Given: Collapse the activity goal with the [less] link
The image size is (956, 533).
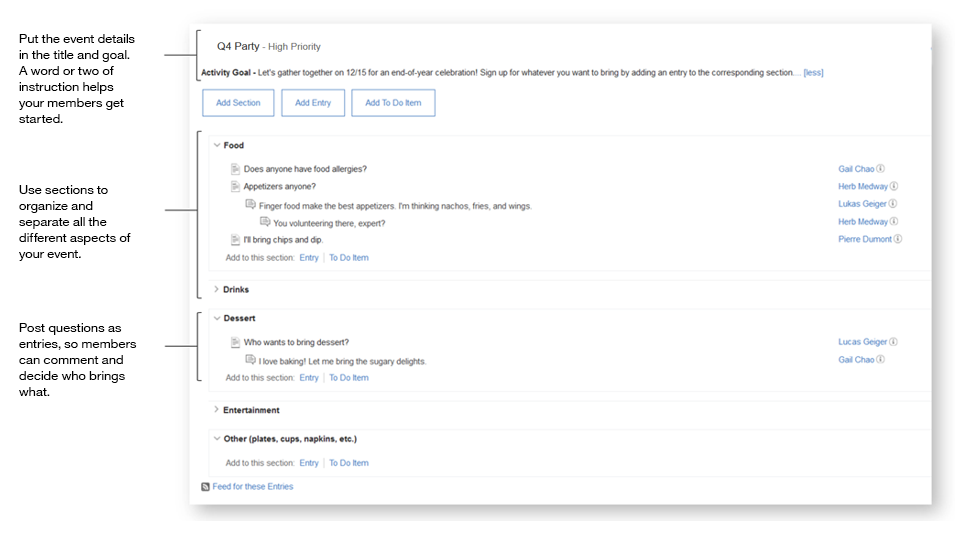Looking at the screenshot, I should tap(813, 73).
